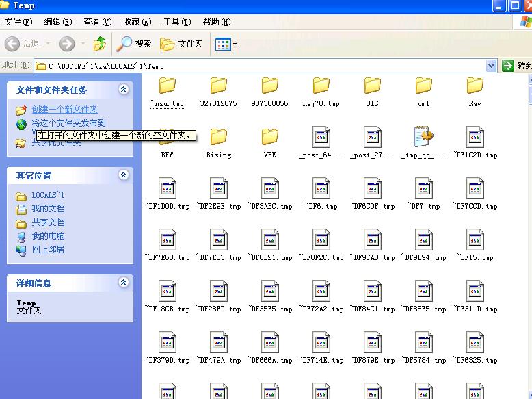Viewport: 532px width, 399px height.
Task: Select the ~DF7E60.tmp file
Action: click(x=168, y=246)
